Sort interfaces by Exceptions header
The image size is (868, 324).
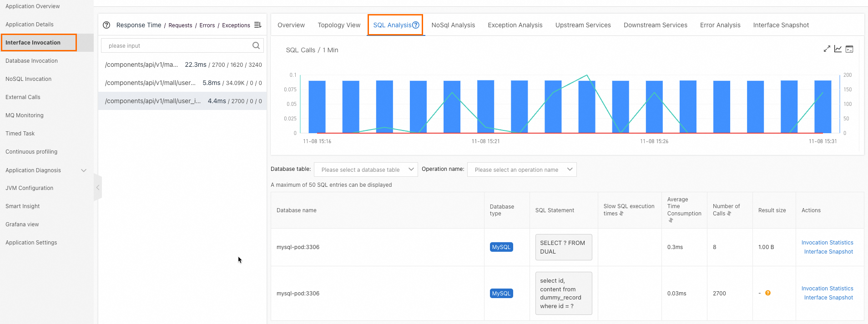pos(236,25)
